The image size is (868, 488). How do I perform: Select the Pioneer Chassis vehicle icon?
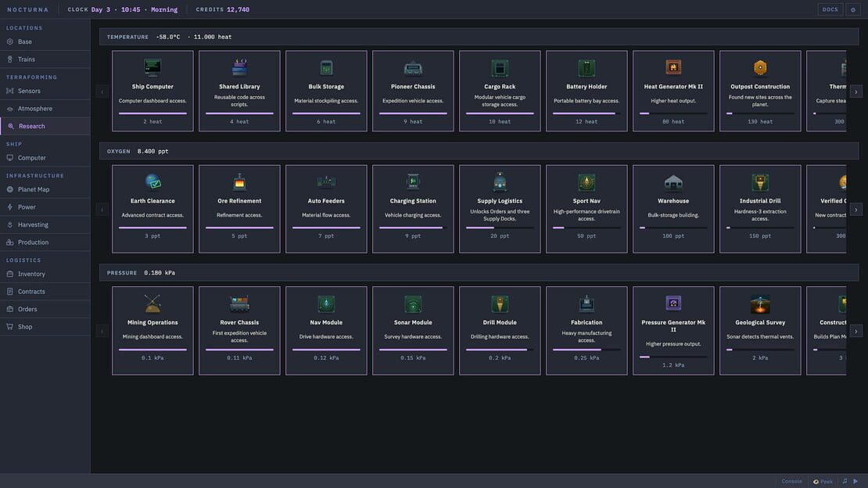click(413, 67)
